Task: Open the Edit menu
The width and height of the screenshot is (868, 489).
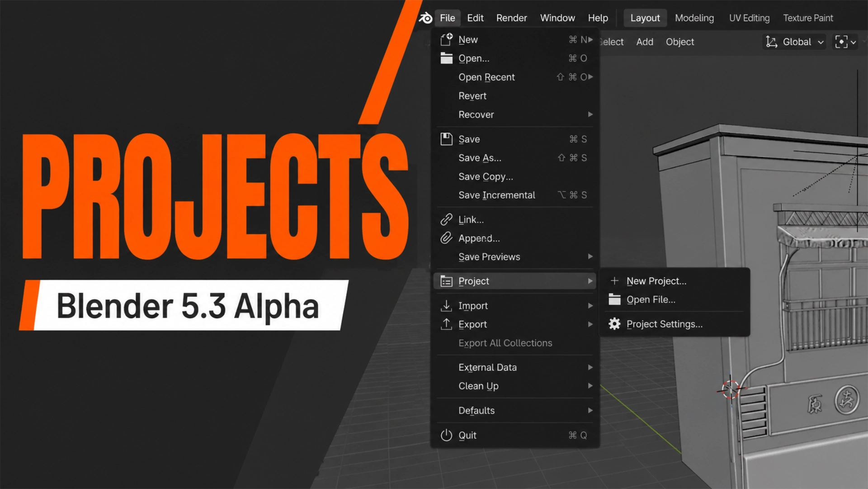Action: click(475, 18)
